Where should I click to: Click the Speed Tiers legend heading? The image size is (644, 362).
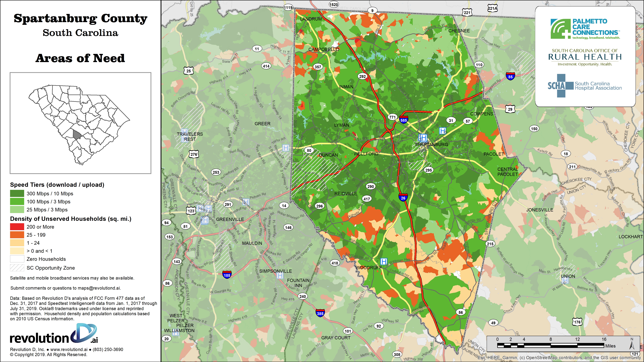(57, 185)
